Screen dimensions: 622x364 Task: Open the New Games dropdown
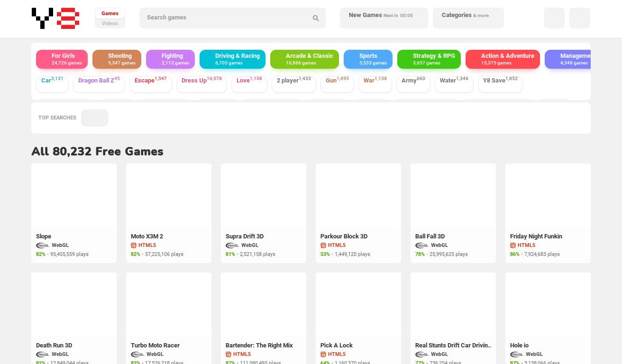pos(384,18)
